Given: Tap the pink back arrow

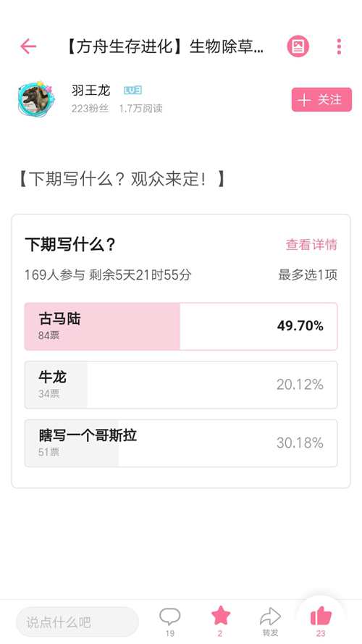Looking at the screenshot, I should coord(28,46).
